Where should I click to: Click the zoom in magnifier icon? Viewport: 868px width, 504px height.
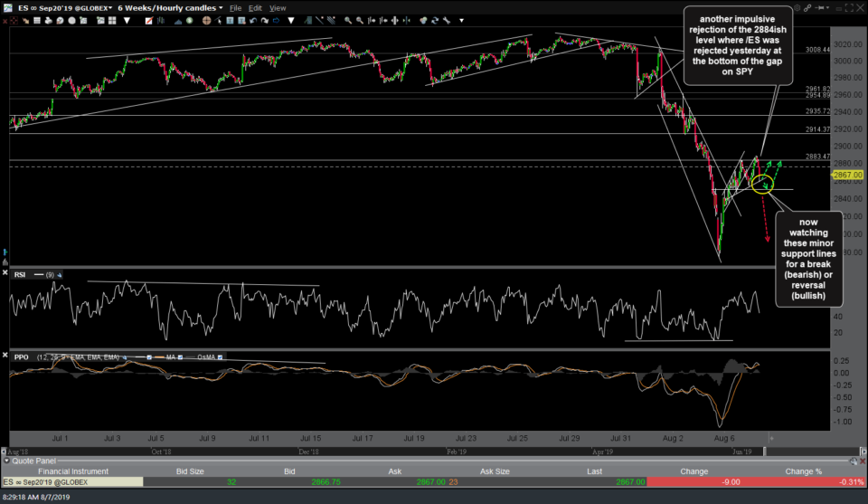point(348,21)
